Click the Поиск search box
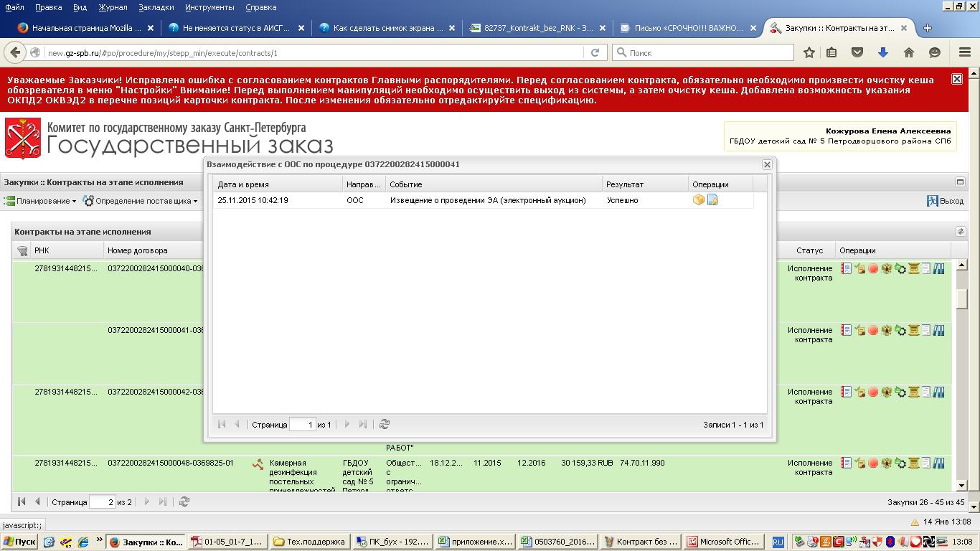Image resolution: width=980 pixels, height=551 pixels. (703, 52)
